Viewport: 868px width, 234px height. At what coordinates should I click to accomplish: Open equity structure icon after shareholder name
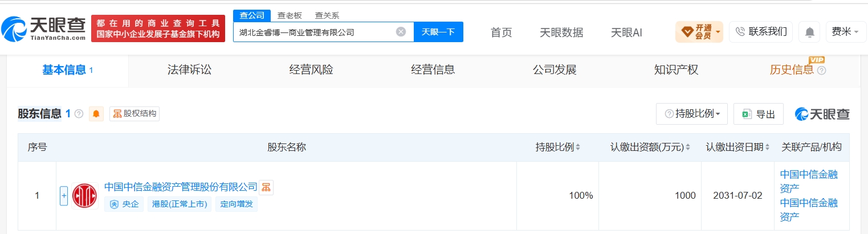(266, 187)
